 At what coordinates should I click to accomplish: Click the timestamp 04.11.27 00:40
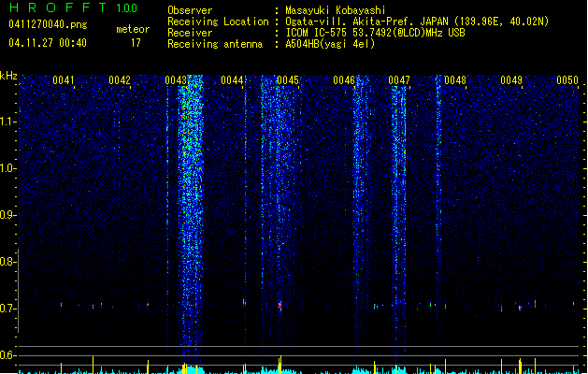48,43
